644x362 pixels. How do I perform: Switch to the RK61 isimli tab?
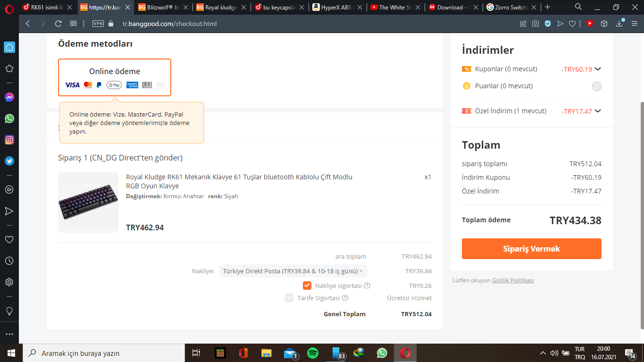[x=48, y=8]
